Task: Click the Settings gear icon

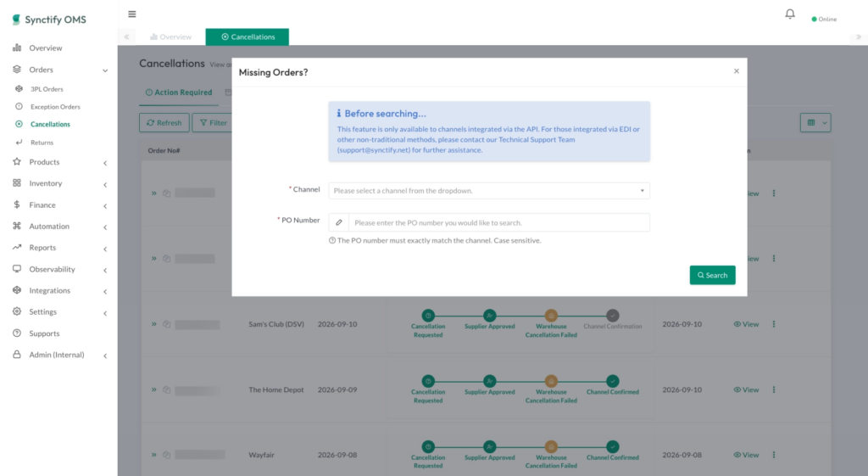Action: pyautogui.click(x=17, y=311)
